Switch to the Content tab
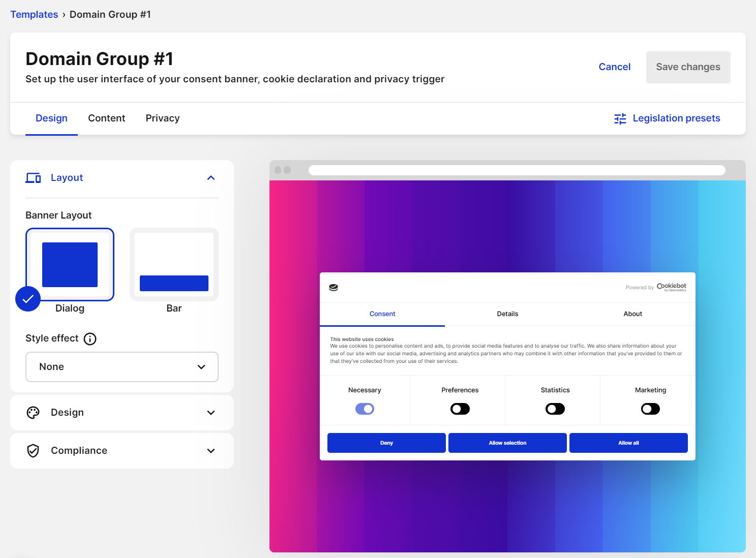This screenshot has width=756, height=558. point(106,118)
